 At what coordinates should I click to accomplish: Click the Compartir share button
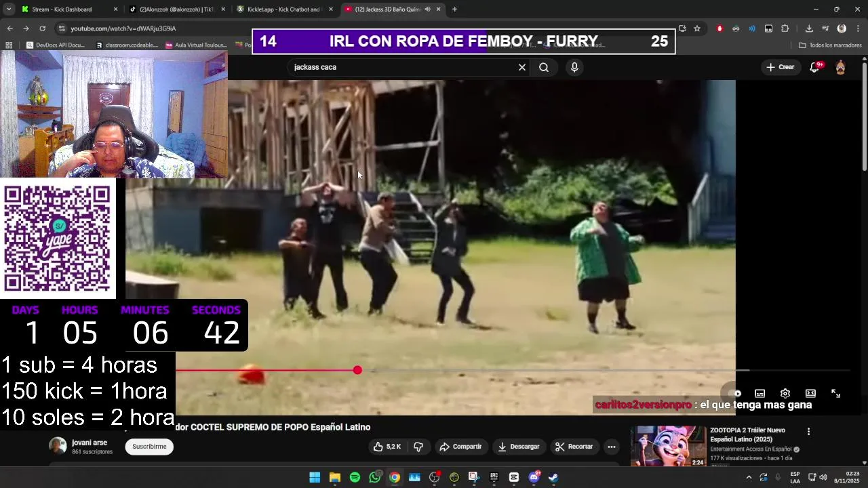460,447
